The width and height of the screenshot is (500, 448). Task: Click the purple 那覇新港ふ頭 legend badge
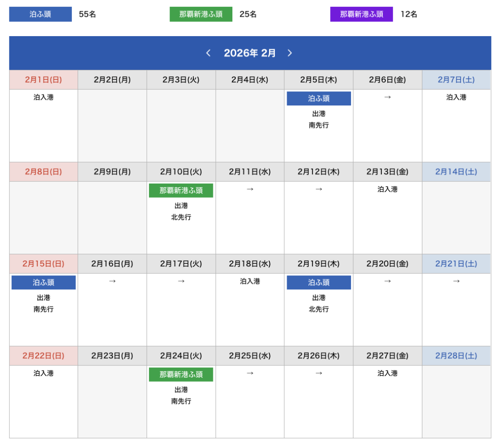[x=361, y=14]
